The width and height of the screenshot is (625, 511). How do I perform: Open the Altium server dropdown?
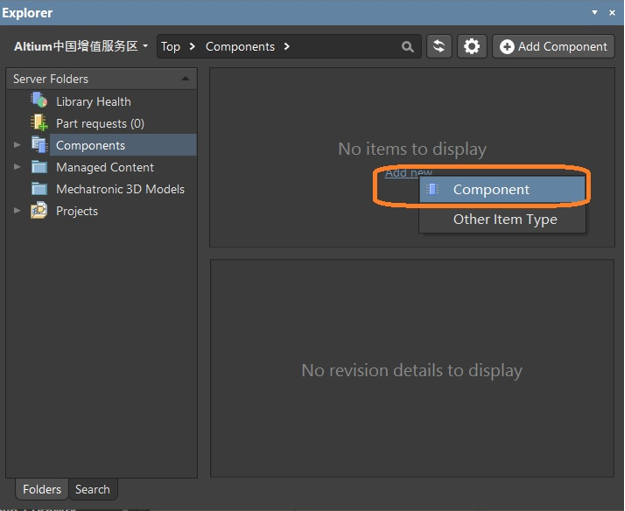81,47
